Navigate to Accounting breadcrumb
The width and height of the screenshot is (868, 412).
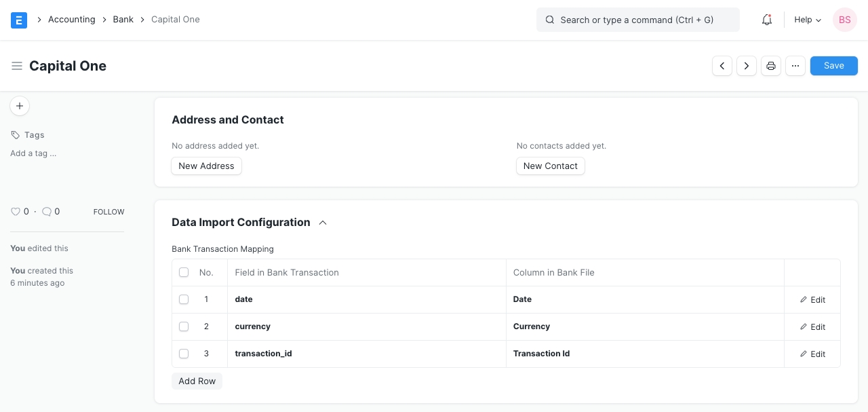pos(71,20)
